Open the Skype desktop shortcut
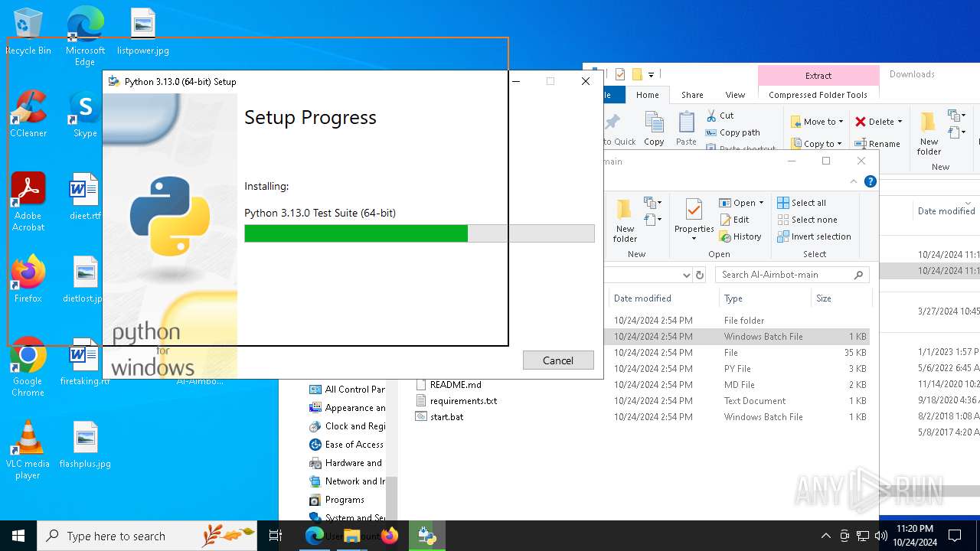980x551 pixels. pyautogui.click(x=85, y=114)
